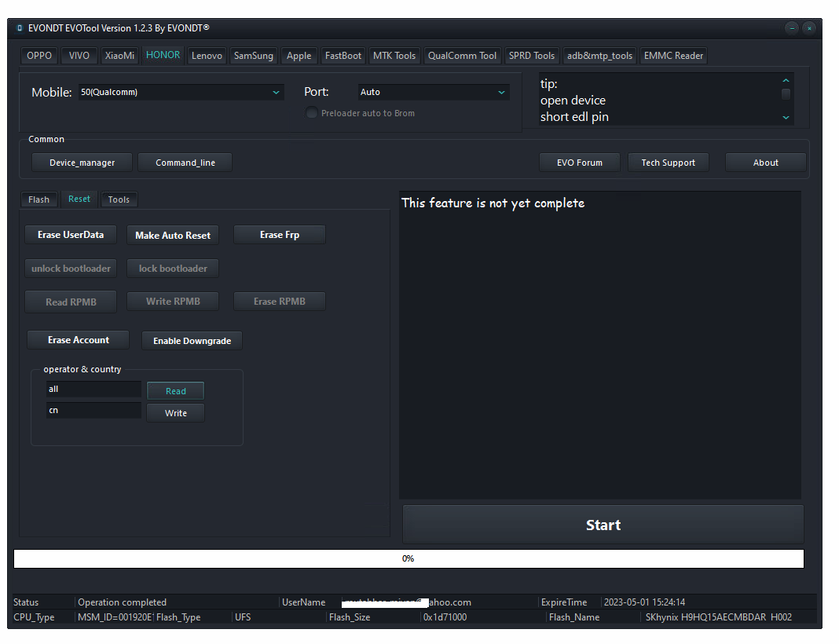
Task: Toggle the Preloader auto to Brom option
Action: coord(311,113)
